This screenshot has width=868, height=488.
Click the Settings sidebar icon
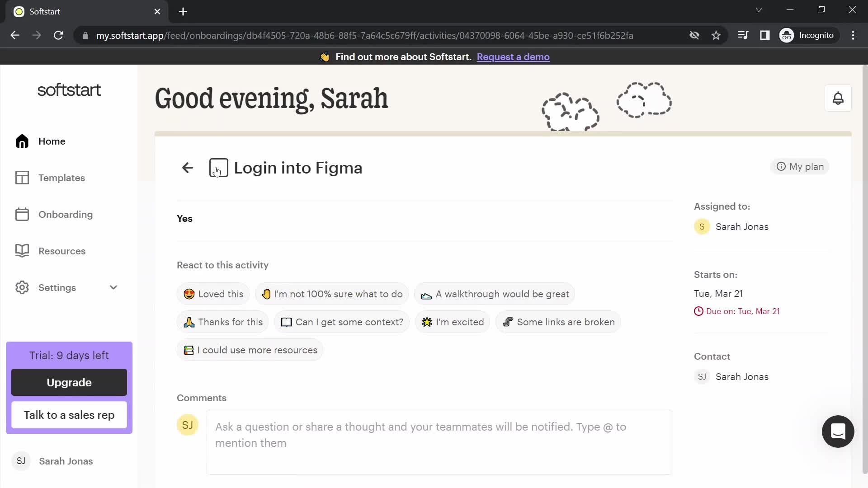click(22, 287)
